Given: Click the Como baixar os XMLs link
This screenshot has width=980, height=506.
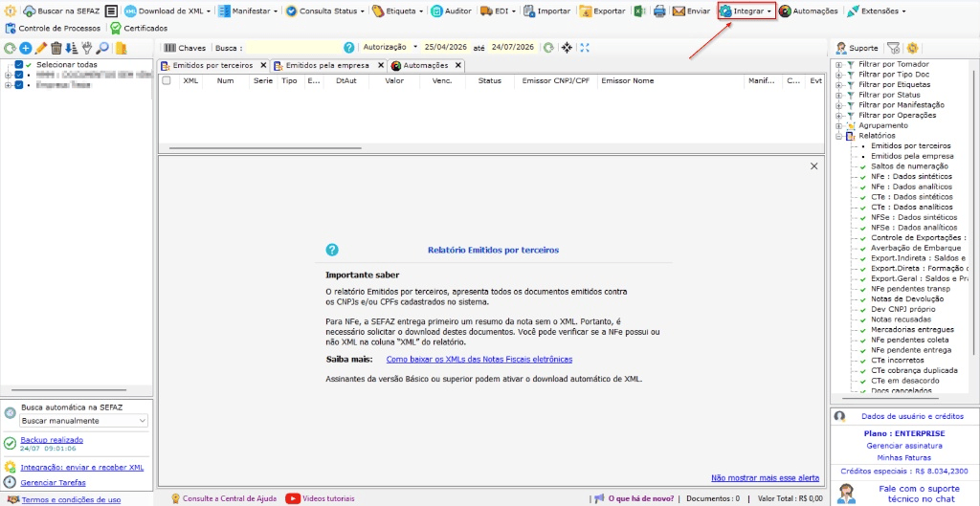Looking at the screenshot, I should pos(479,360).
